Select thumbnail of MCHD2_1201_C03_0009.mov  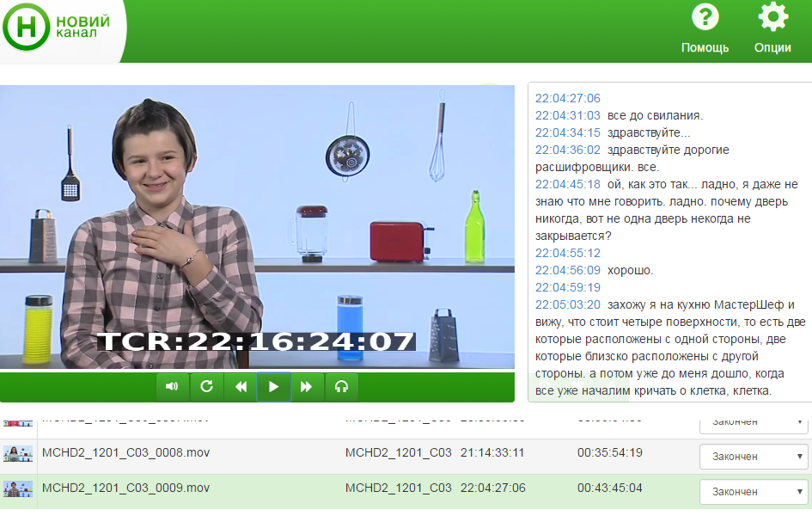click(18, 489)
